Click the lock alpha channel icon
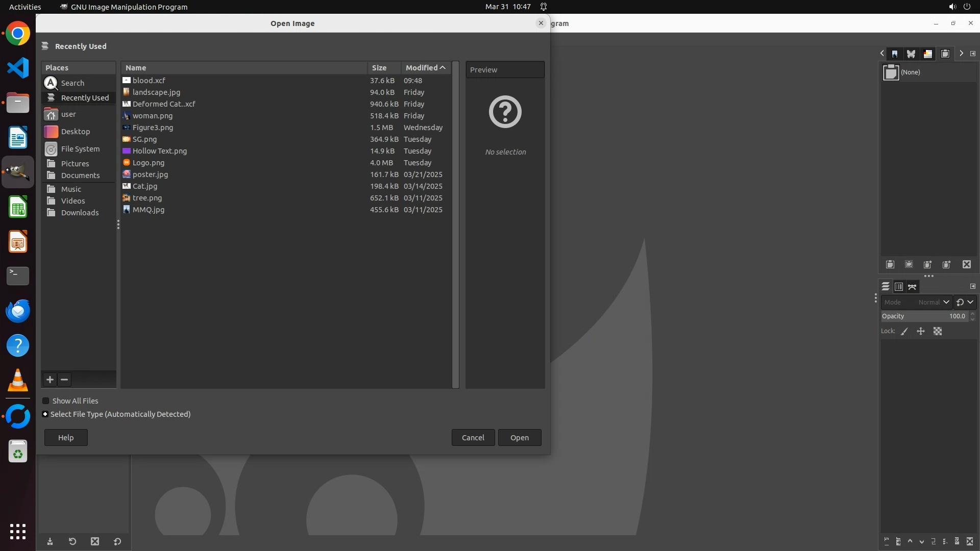Image resolution: width=980 pixels, height=551 pixels. pyautogui.click(x=938, y=332)
